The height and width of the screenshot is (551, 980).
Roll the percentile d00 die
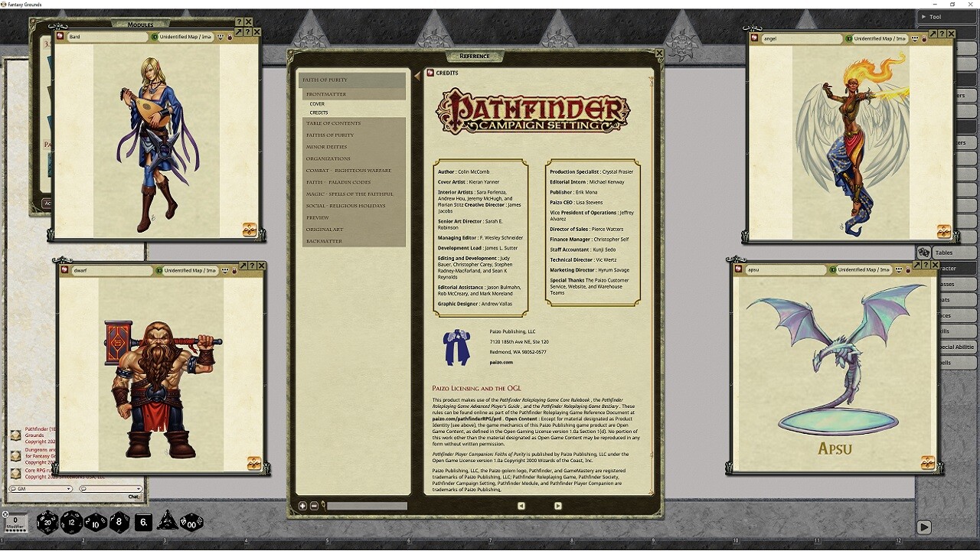(x=189, y=523)
